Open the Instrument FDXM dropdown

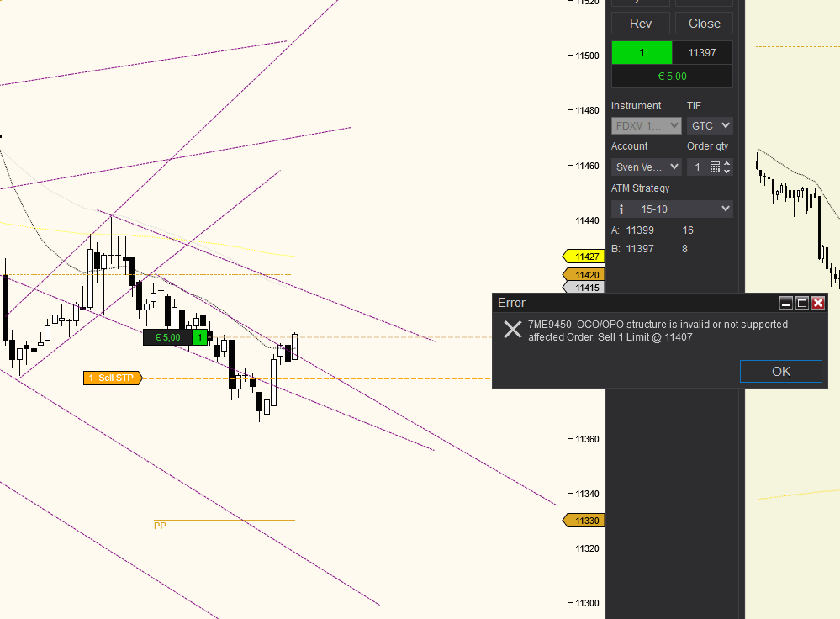click(x=646, y=126)
